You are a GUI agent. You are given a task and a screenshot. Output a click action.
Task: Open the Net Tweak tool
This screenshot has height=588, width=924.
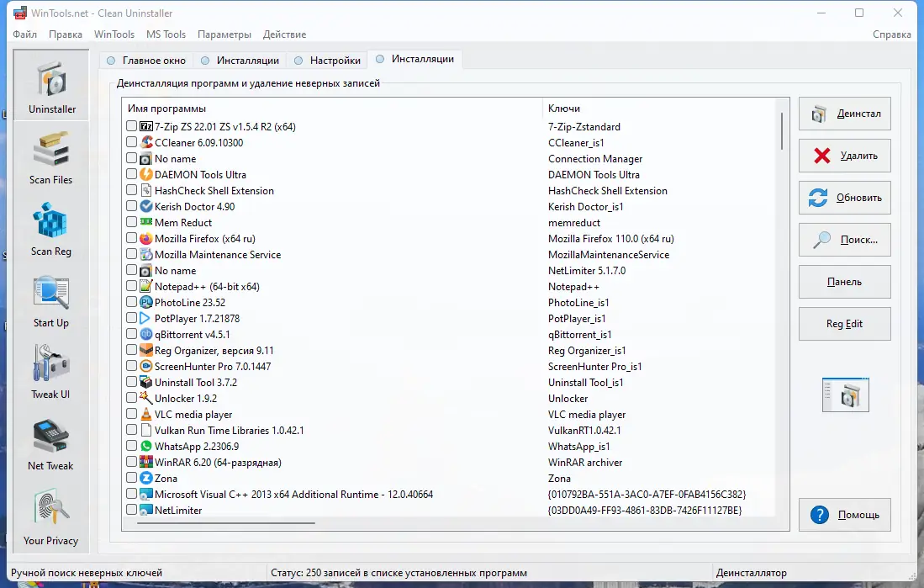click(x=51, y=443)
